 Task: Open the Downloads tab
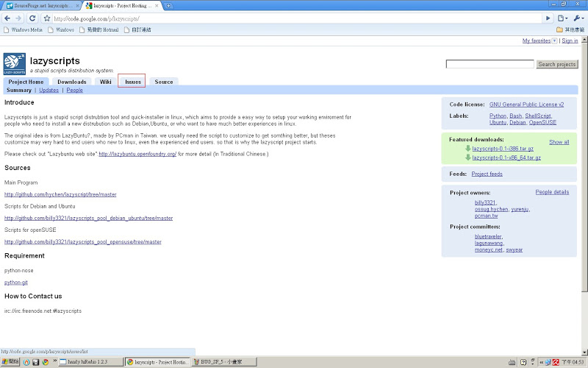pyautogui.click(x=71, y=82)
